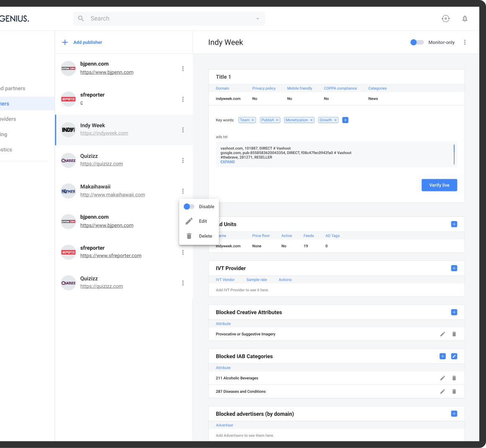Open http://www.makaihawaii.com link

(x=113, y=195)
